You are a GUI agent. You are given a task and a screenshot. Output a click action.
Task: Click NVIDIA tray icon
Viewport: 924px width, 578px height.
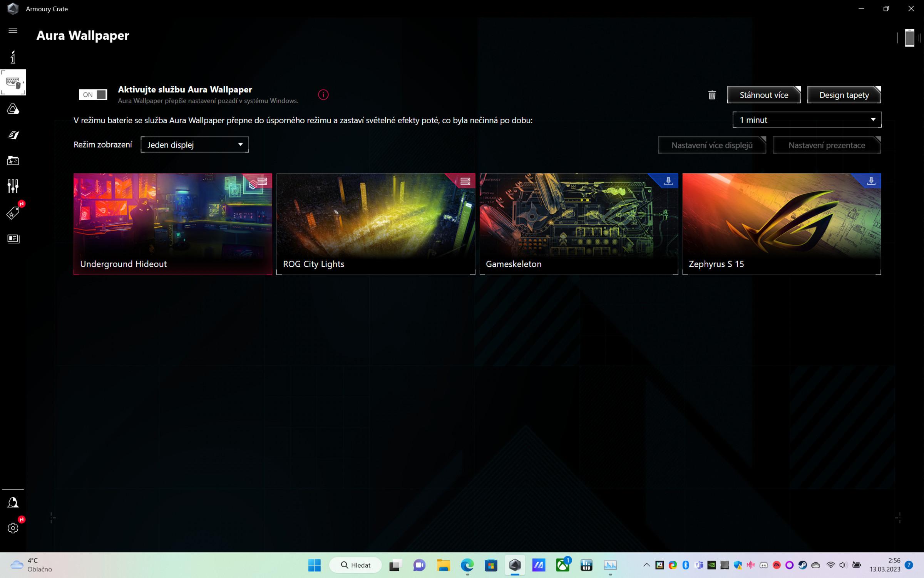coord(711,565)
